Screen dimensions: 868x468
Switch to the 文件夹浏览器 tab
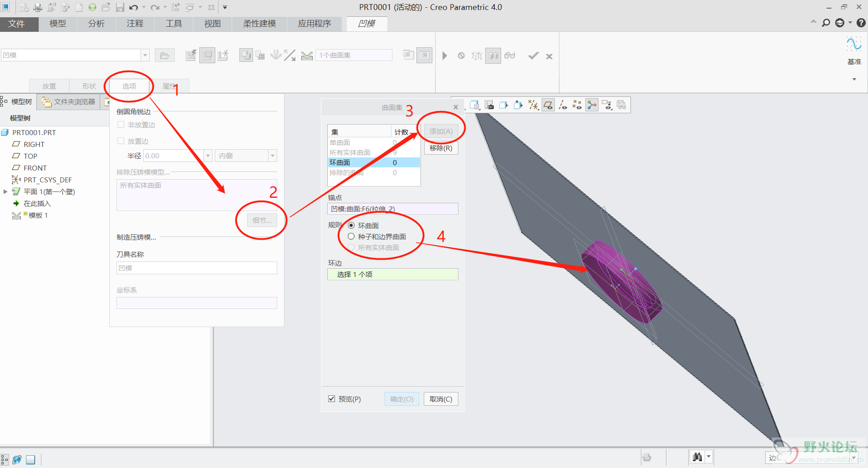[69, 101]
